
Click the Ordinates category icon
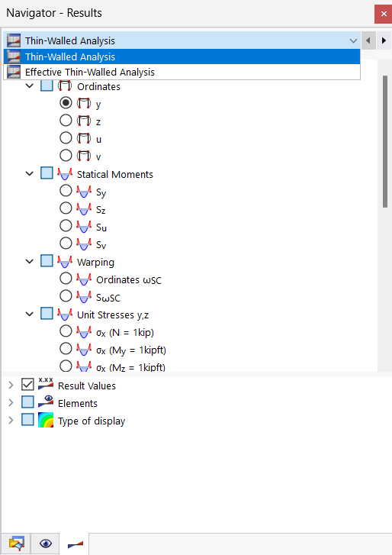coord(65,86)
